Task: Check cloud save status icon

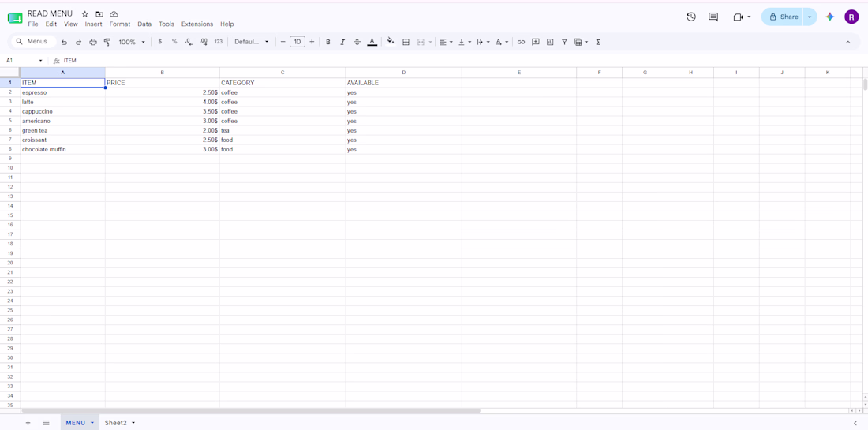Action: [x=114, y=14]
